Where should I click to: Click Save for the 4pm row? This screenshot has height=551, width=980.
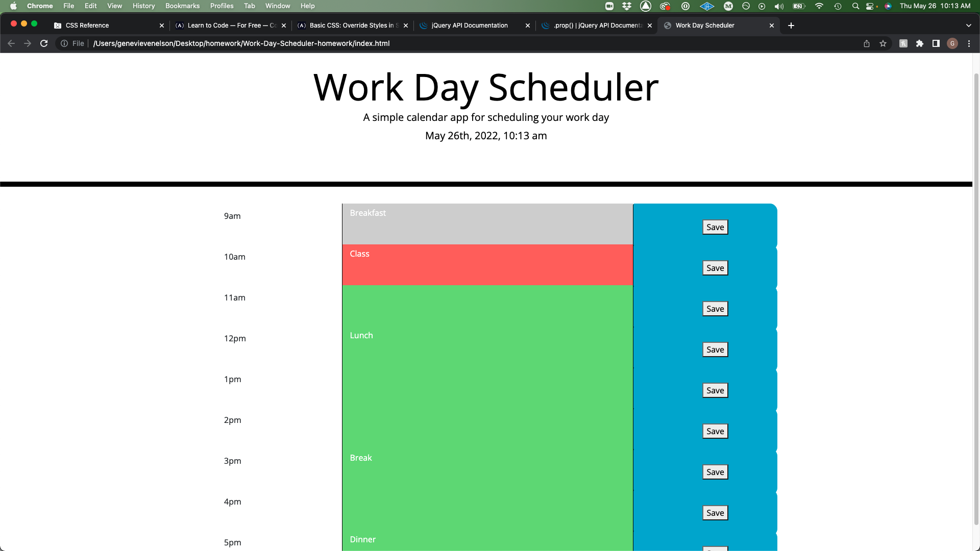coord(715,513)
